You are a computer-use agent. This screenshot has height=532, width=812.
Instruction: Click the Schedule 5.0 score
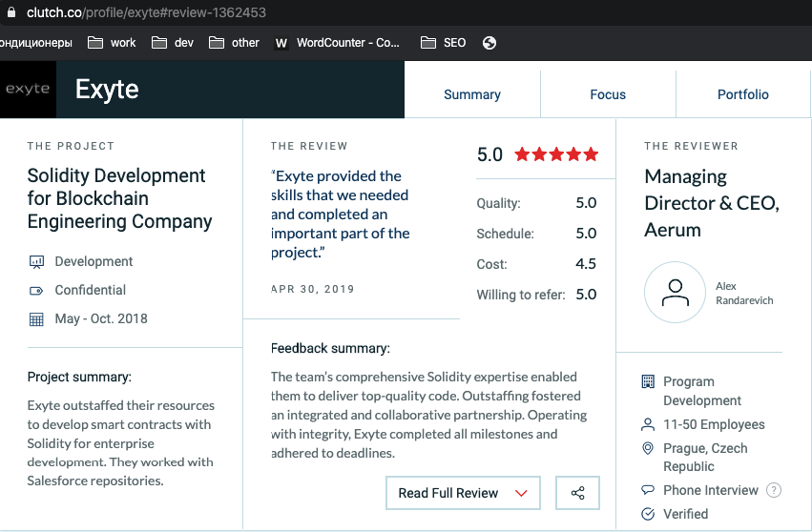[586, 234]
